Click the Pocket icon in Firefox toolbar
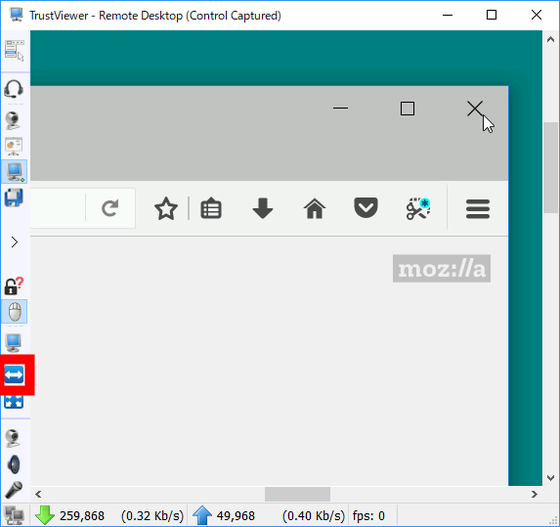 [366, 207]
